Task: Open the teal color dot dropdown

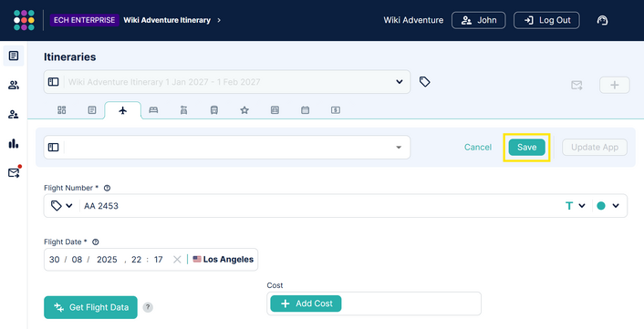Action: point(608,206)
